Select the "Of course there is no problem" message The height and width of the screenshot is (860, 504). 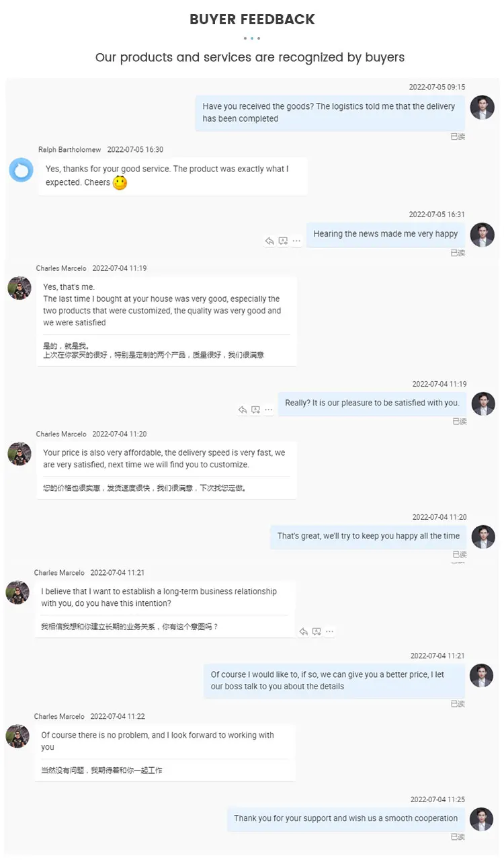click(165, 752)
